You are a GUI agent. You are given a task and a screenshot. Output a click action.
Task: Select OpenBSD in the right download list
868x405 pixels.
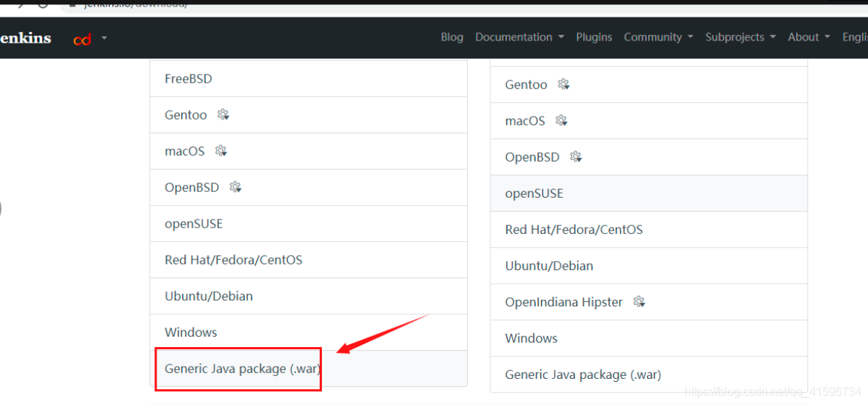[x=649, y=157]
